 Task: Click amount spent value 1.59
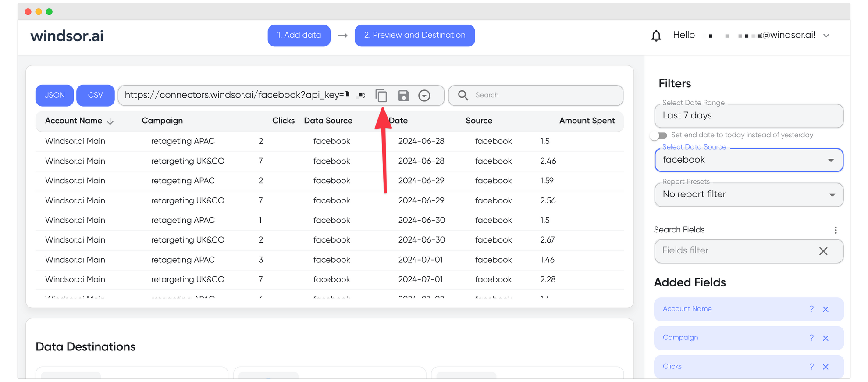coord(547,181)
